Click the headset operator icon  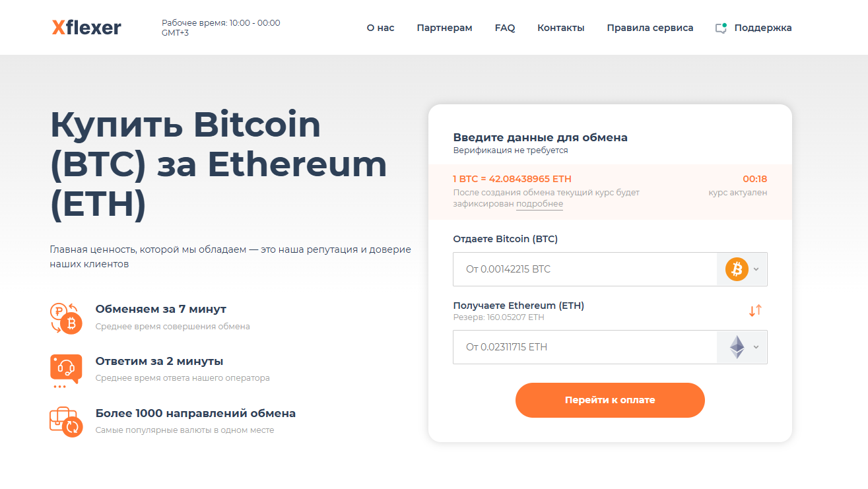tap(66, 369)
